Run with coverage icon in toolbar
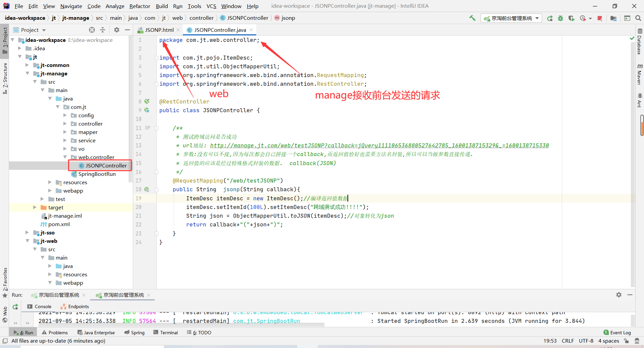This screenshot has height=348, width=644. coord(571,18)
